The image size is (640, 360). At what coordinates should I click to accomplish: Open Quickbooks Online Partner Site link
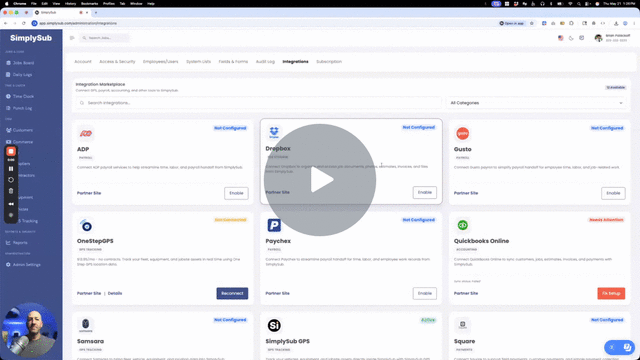[x=466, y=293]
